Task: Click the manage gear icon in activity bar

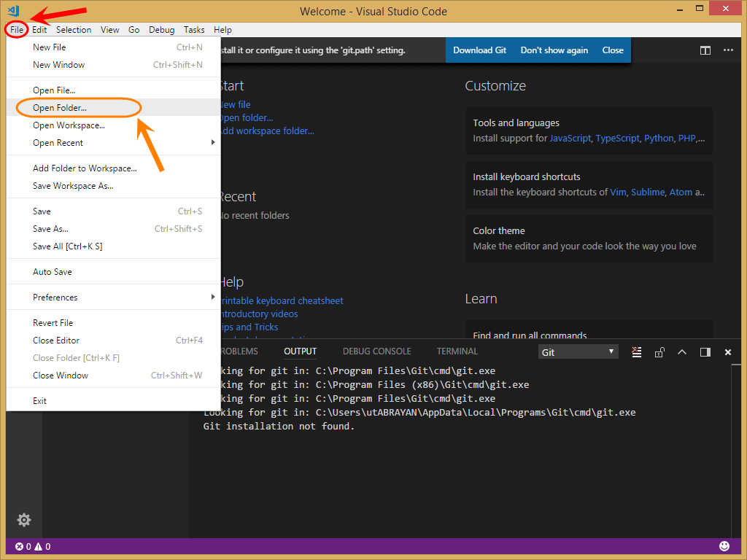Action: pos(24,519)
